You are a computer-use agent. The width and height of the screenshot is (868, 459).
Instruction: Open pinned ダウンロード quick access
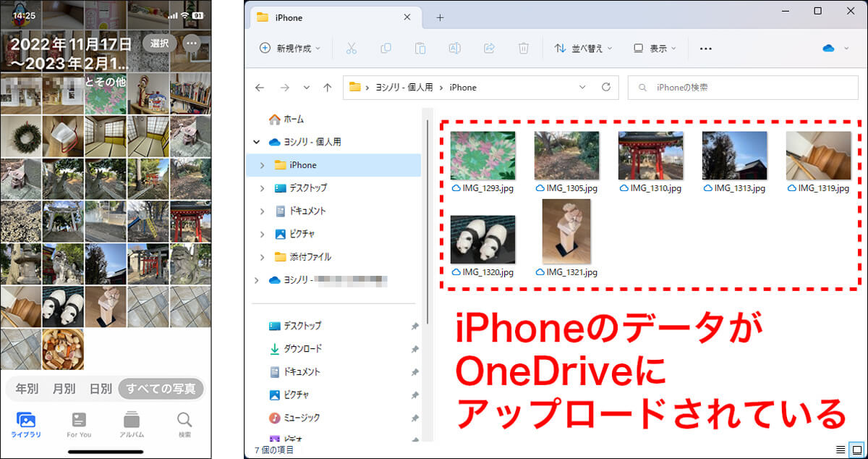(295, 349)
